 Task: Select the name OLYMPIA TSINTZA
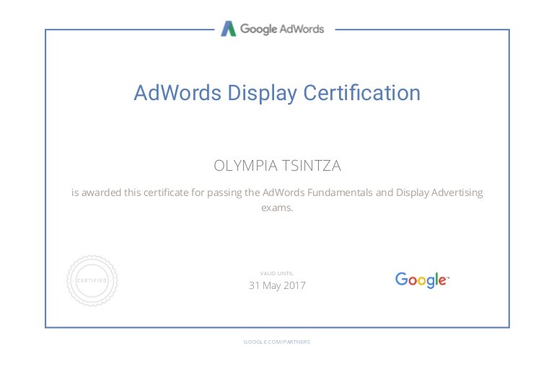(277, 166)
